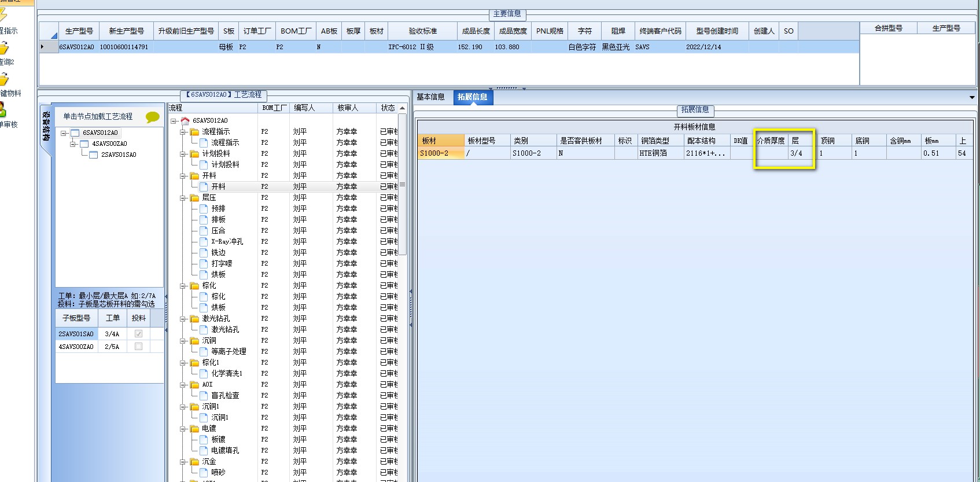The width and height of the screenshot is (980, 482).
Task: Open the tab panel dropdown arrow at right
Action: point(972,97)
